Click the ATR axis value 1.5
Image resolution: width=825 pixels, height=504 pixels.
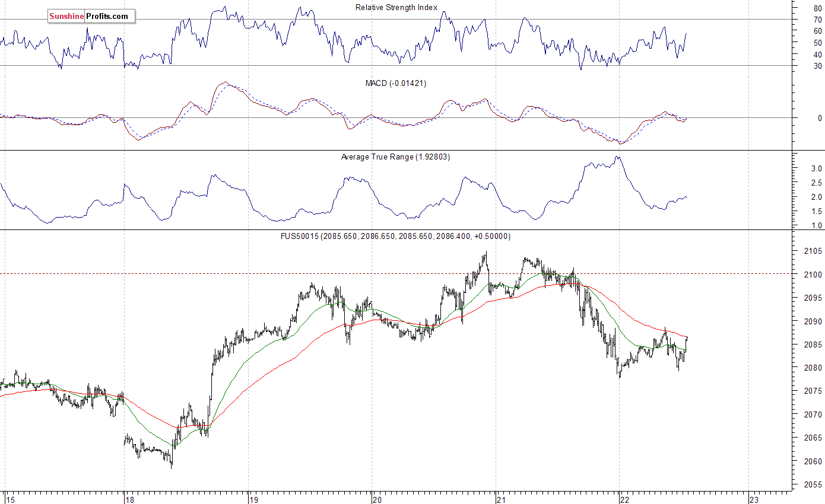point(816,212)
